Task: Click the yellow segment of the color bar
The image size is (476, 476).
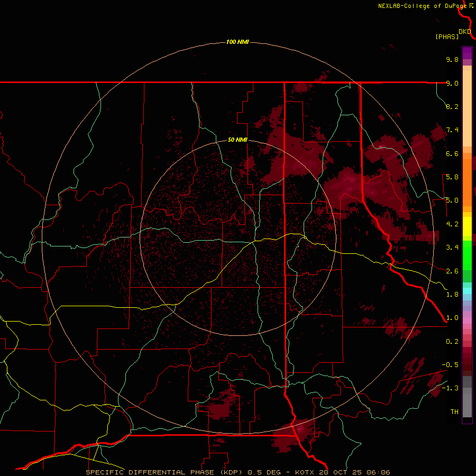Action: click(x=467, y=226)
